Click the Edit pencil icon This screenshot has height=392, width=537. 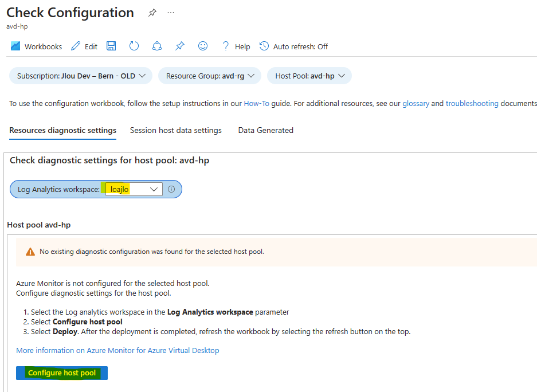click(76, 46)
